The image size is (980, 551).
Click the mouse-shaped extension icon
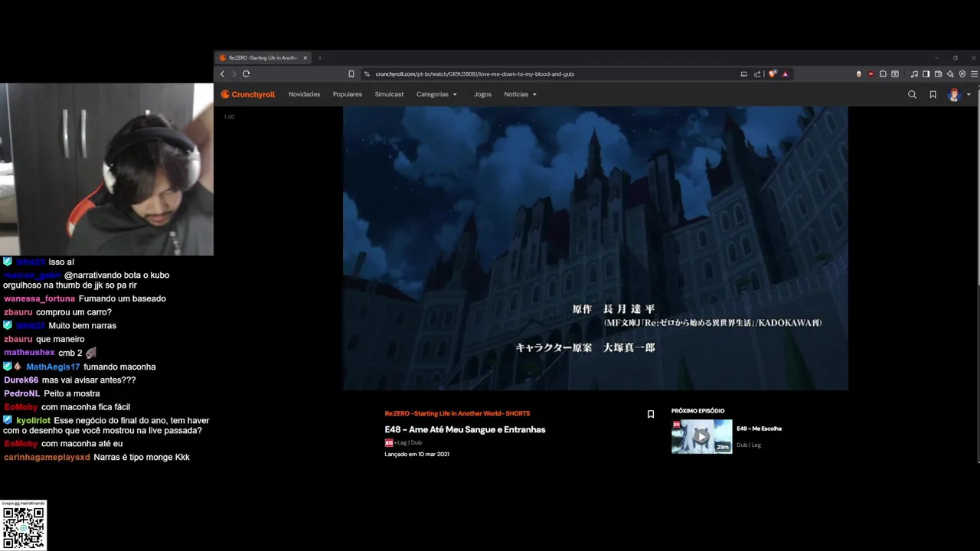(x=858, y=73)
